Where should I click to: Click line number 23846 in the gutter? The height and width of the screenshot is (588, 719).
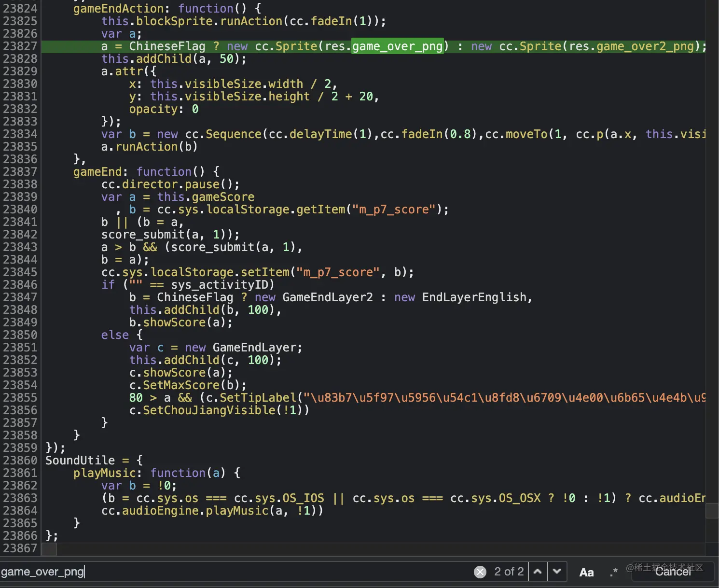(x=20, y=285)
